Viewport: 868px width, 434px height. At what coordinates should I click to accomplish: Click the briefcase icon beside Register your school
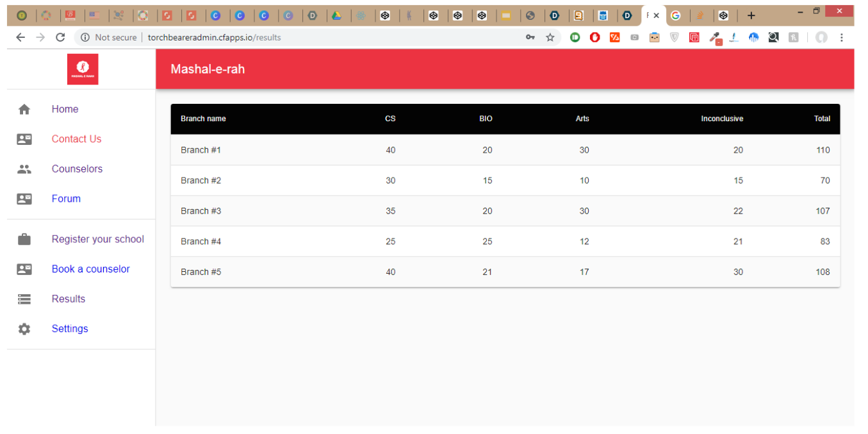click(x=24, y=239)
